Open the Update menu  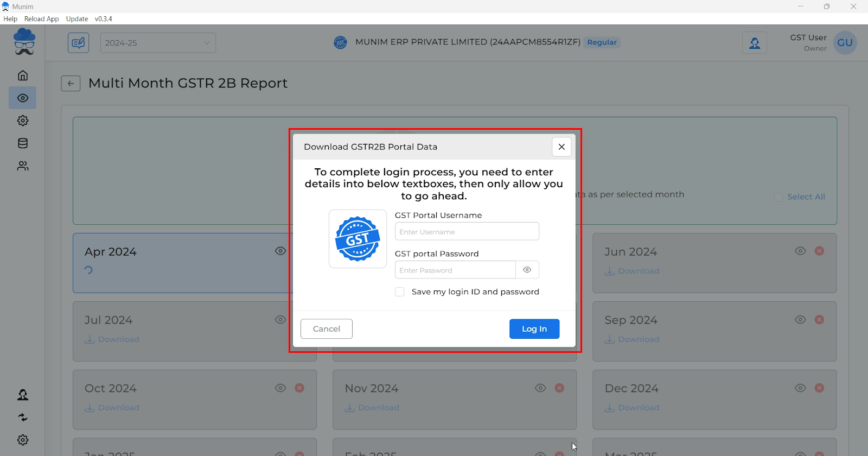(x=77, y=18)
